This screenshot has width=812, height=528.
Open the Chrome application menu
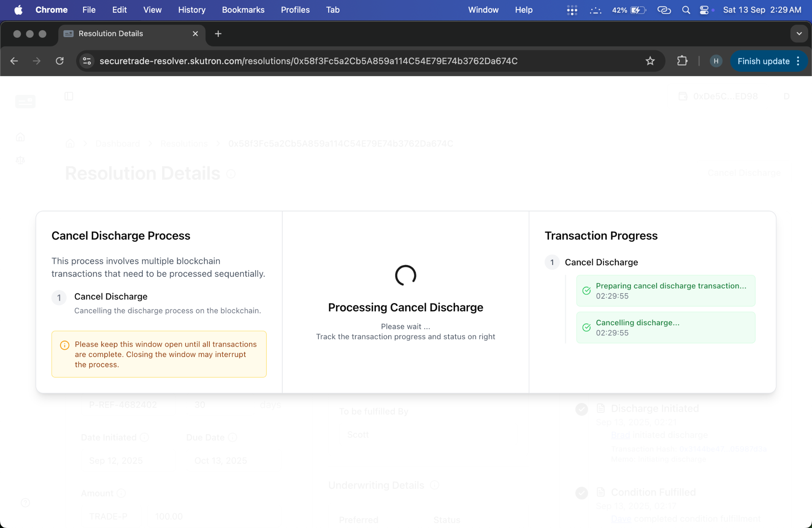[x=52, y=10]
